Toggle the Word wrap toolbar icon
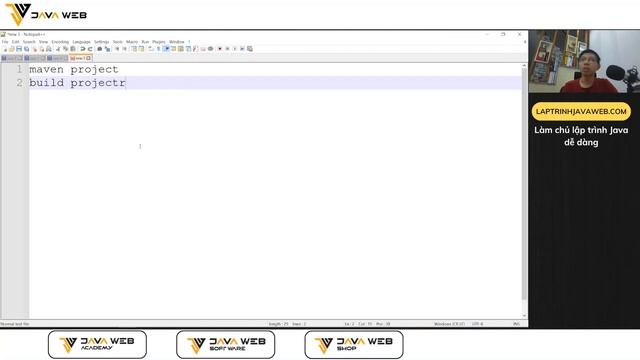The height and width of the screenshot is (360, 640). pyautogui.click(x=151, y=49)
